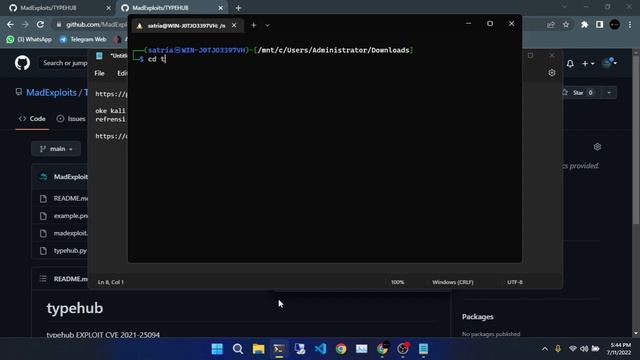
Task: Open the GitHub create-new plus dropdown
Action: [588, 64]
